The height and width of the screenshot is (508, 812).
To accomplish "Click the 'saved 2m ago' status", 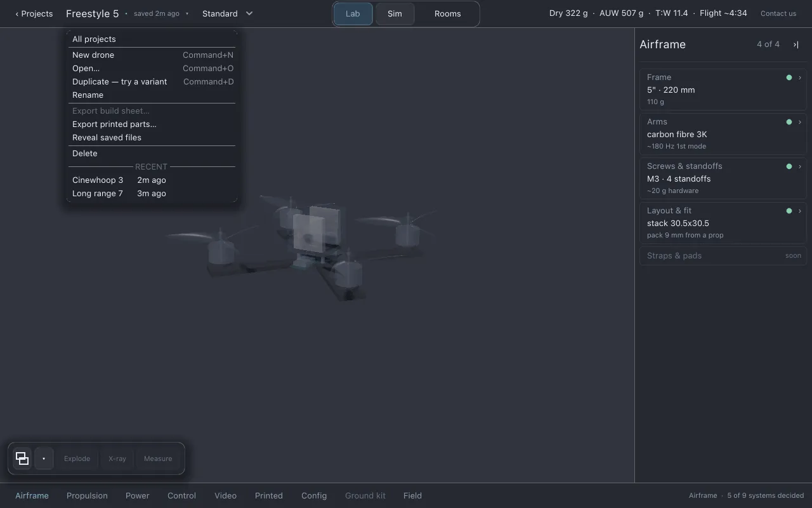I will coord(156,13).
